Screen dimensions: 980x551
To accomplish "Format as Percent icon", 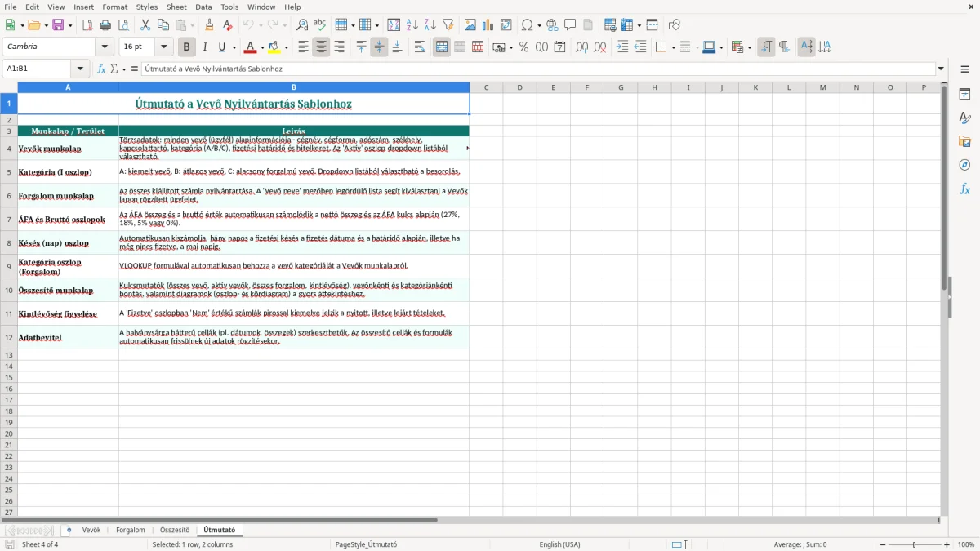I will click(x=523, y=47).
